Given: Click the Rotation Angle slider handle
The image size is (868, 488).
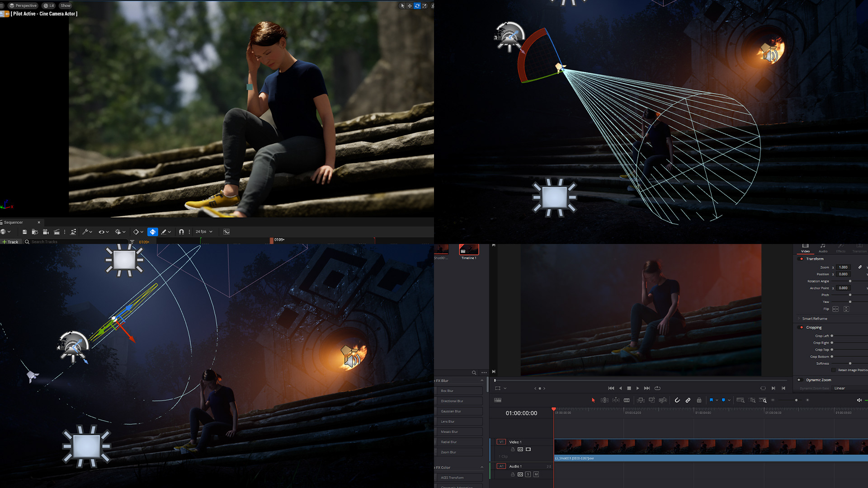Looking at the screenshot, I should coord(850,281).
